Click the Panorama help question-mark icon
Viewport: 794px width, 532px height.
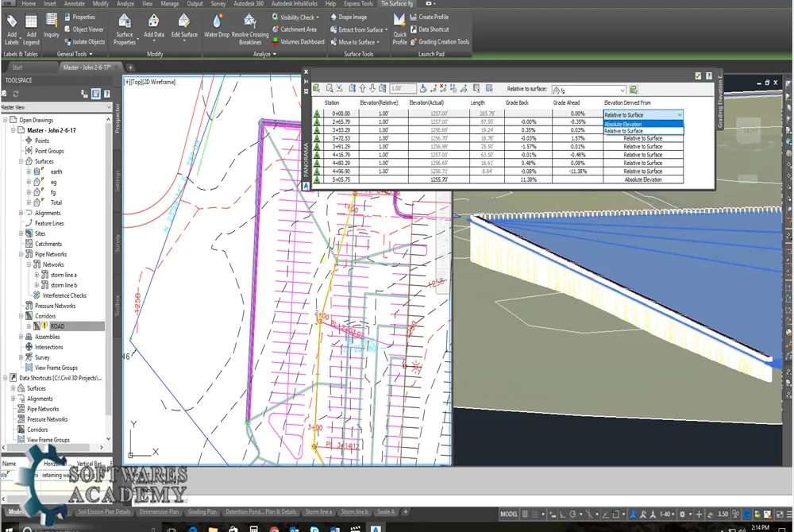[x=709, y=76]
